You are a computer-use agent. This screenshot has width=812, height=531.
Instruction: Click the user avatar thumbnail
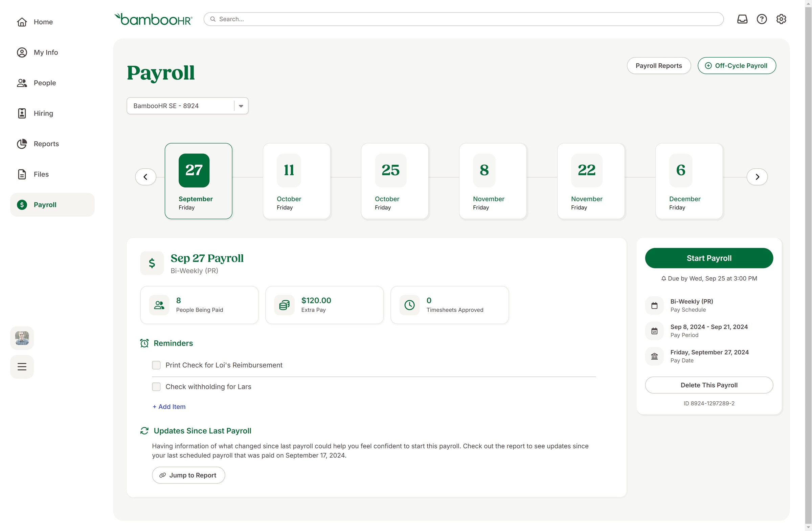22,338
